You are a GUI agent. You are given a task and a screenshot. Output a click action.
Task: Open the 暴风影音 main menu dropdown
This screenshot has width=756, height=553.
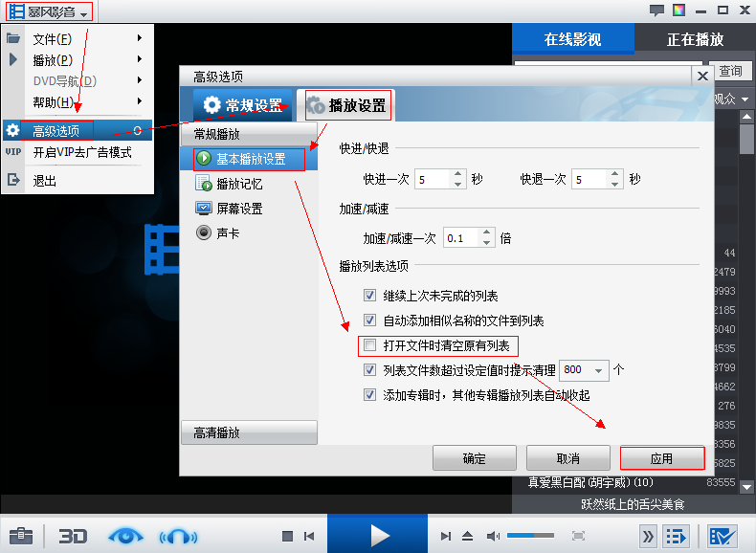pos(50,11)
